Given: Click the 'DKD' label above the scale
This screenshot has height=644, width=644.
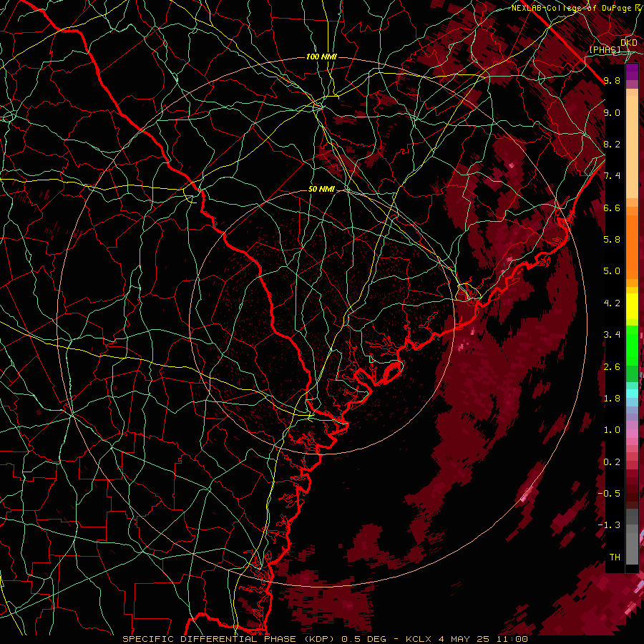Looking at the screenshot, I should tap(629, 43).
